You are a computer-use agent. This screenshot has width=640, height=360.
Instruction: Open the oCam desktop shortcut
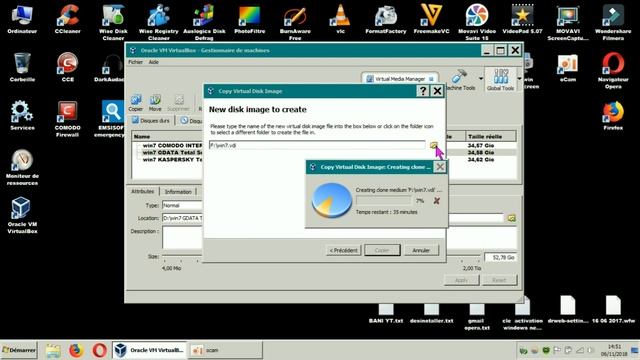(568, 67)
